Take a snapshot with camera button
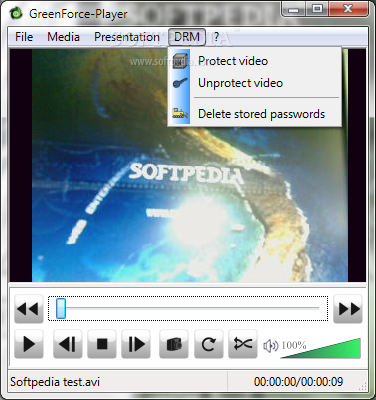The width and height of the screenshot is (376, 400). point(174,344)
